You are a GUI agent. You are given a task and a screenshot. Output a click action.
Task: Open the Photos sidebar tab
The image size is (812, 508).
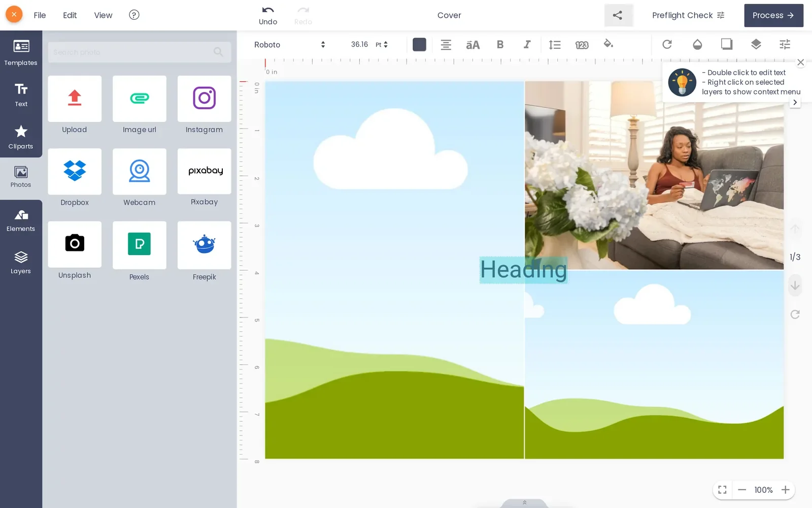pos(21,177)
